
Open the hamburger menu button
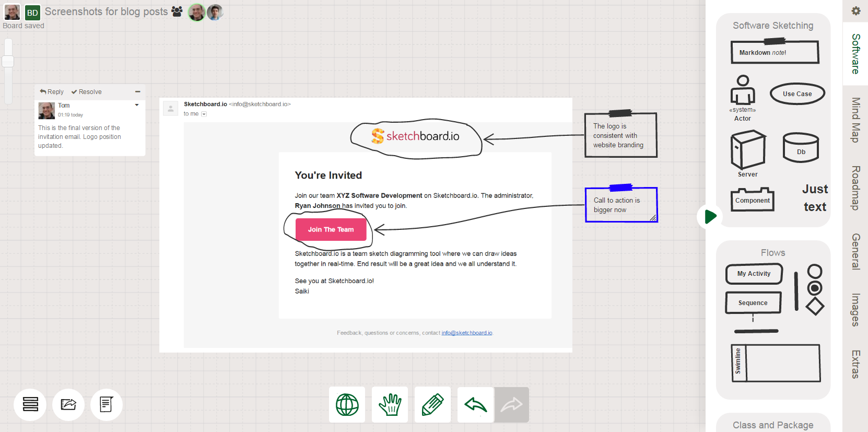click(30, 404)
